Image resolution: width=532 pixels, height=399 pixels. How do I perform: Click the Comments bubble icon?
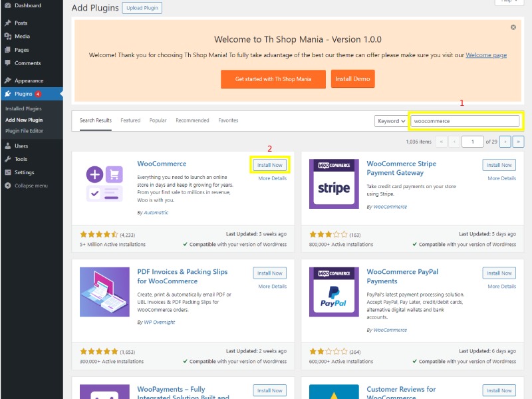click(8, 63)
